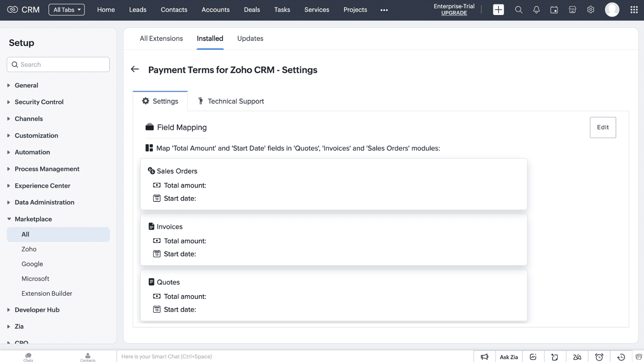This screenshot has height=362, width=644.
Task: Collapse the Marketplace section
Action: click(x=33, y=219)
